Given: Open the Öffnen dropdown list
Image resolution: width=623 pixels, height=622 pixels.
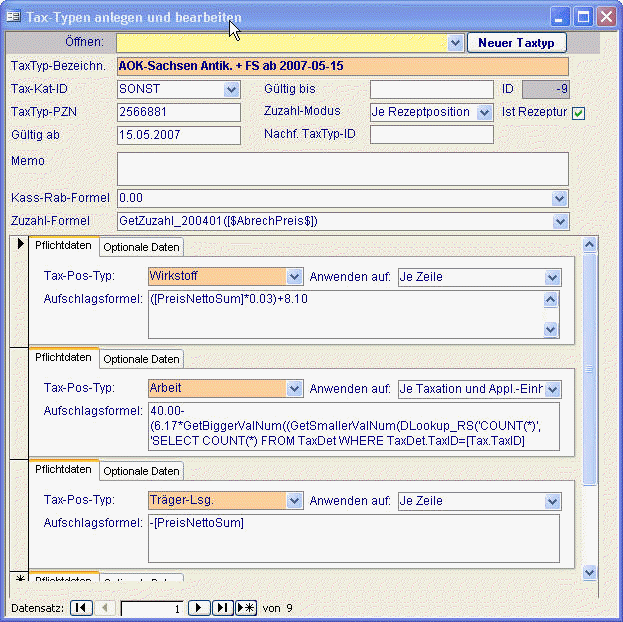Looking at the screenshot, I should pyautogui.click(x=455, y=43).
